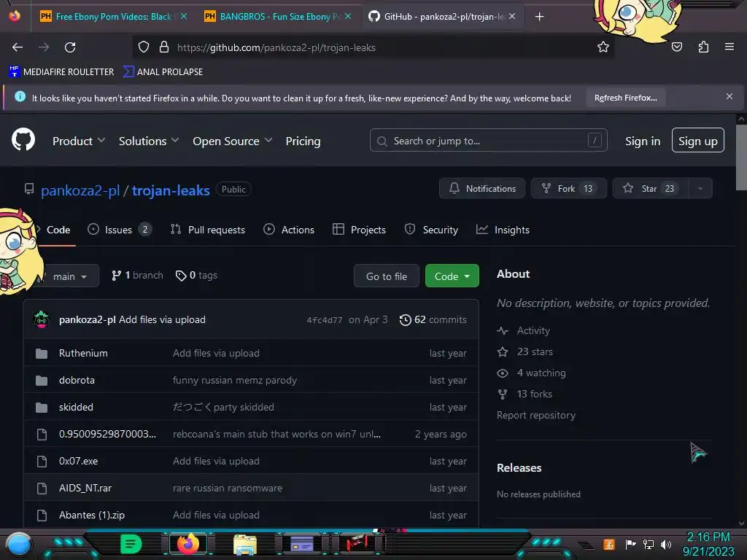Screen dimensions: 747x560
Task: Open the green Code dropdown button
Action: 452,276
